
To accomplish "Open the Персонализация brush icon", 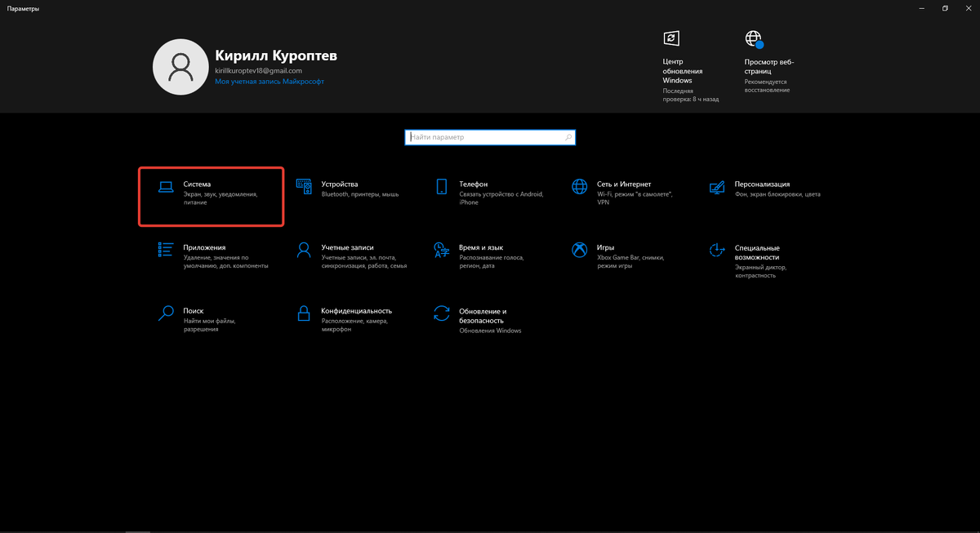I will (x=717, y=188).
